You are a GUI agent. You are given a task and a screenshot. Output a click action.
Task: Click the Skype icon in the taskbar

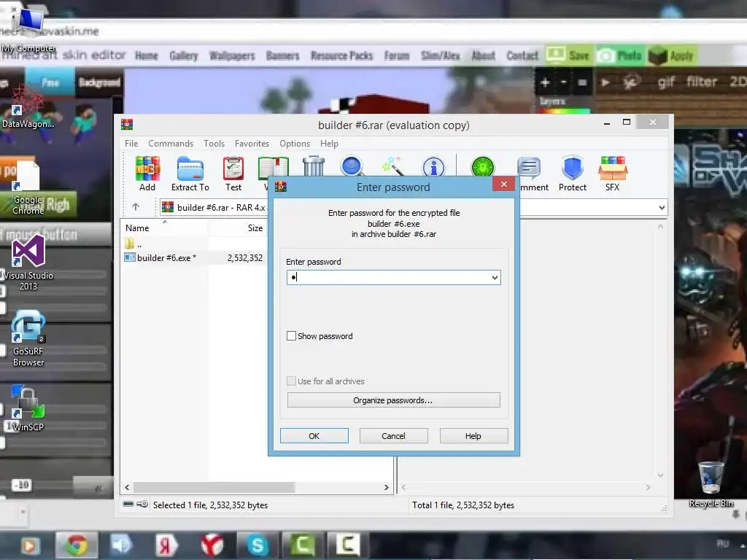tap(258, 545)
